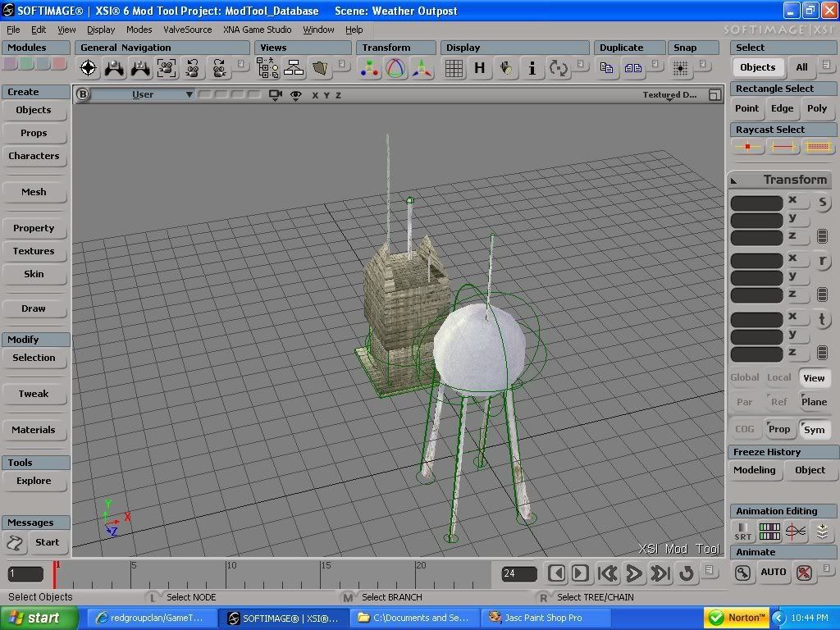Viewport: 840px width, 630px height.
Task: Open the Textured D... display mode dropdown
Action: coord(669,95)
